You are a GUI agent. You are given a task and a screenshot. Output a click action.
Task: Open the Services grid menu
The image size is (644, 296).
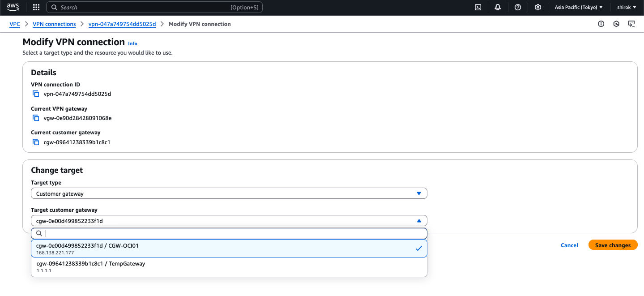pyautogui.click(x=36, y=7)
